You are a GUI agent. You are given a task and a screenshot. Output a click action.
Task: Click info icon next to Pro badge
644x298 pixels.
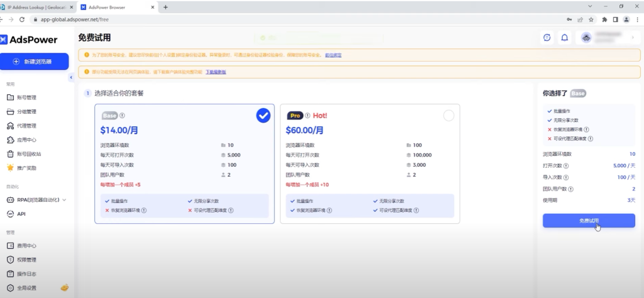point(308,116)
